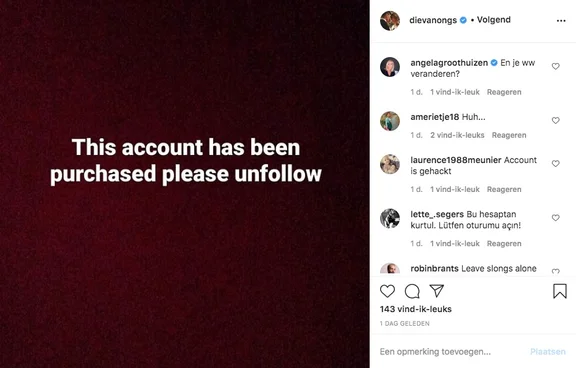Like angelagroothuizen's comment
This screenshot has height=368, width=576.
[555, 66]
